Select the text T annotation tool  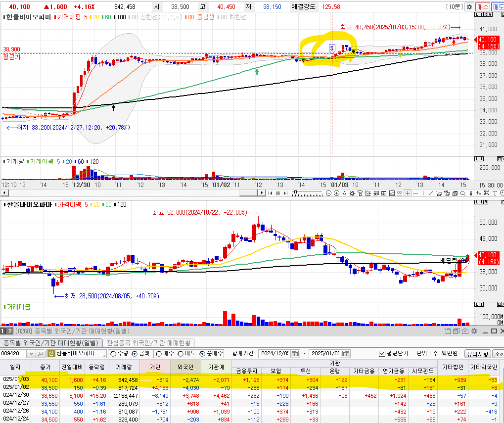[495, 193]
